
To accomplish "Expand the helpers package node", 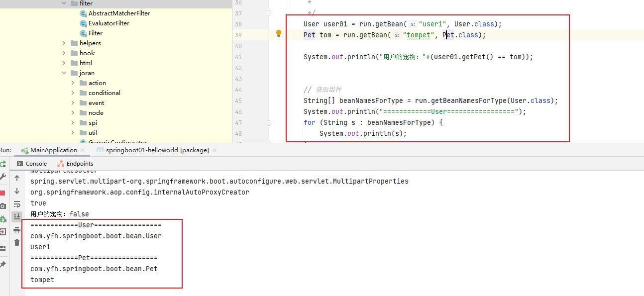I will coord(64,43).
